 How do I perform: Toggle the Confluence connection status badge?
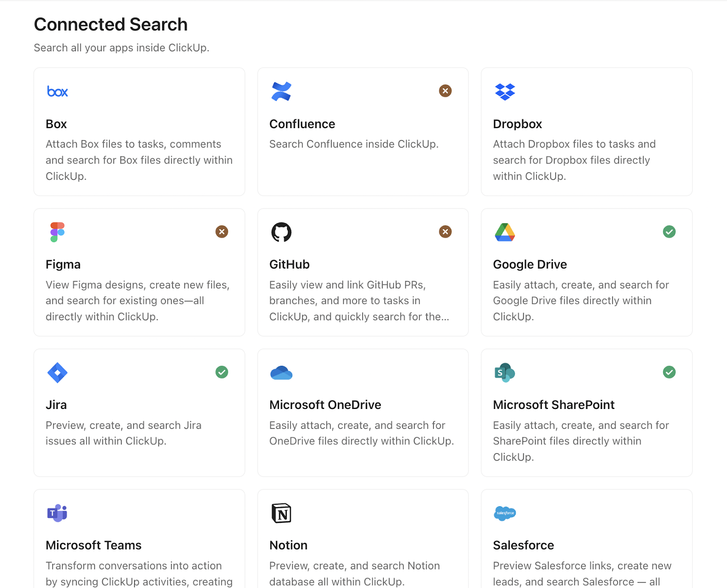[x=445, y=91]
